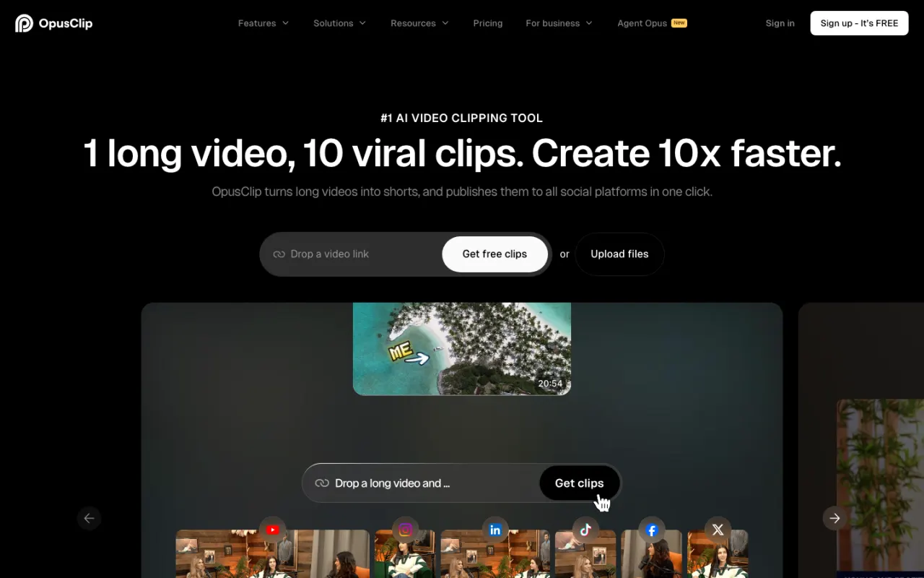Click the aerial beach video thumbnail
The image size is (924, 578).
(462, 349)
